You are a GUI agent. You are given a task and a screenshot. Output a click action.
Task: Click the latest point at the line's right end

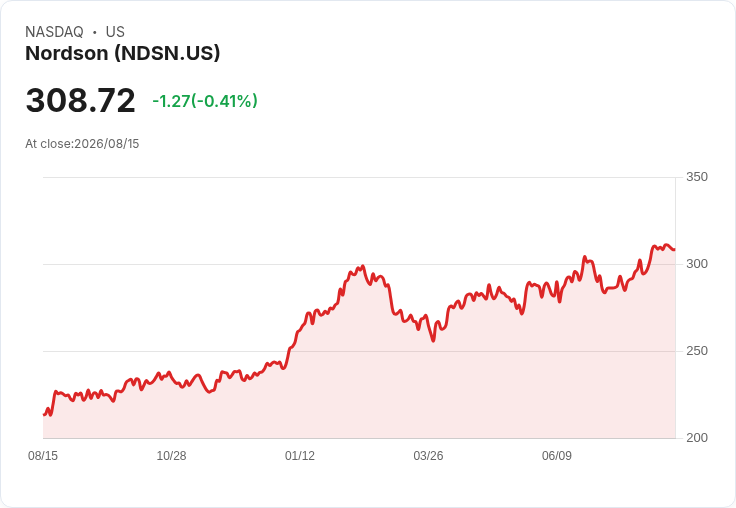[x=675, y=249]
